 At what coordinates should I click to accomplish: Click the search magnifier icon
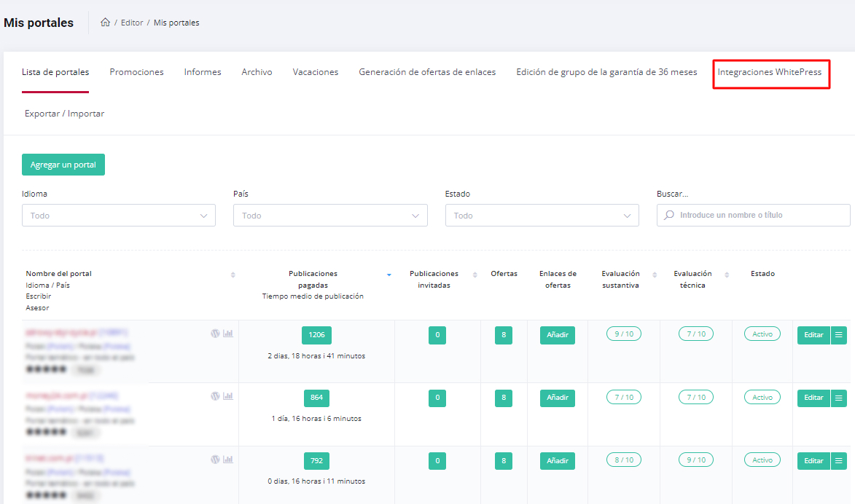coord(669,216)
